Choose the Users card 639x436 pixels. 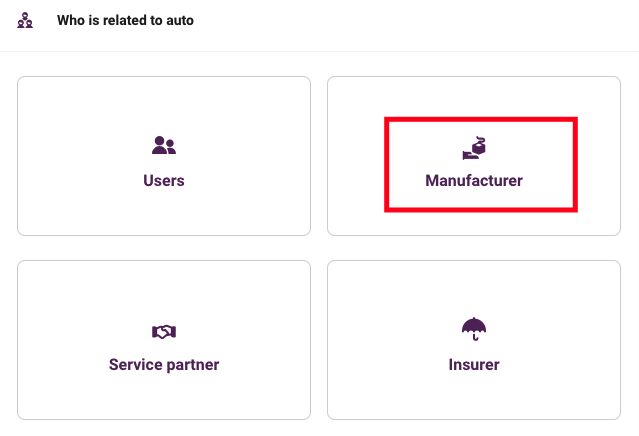tap(164, 156)
